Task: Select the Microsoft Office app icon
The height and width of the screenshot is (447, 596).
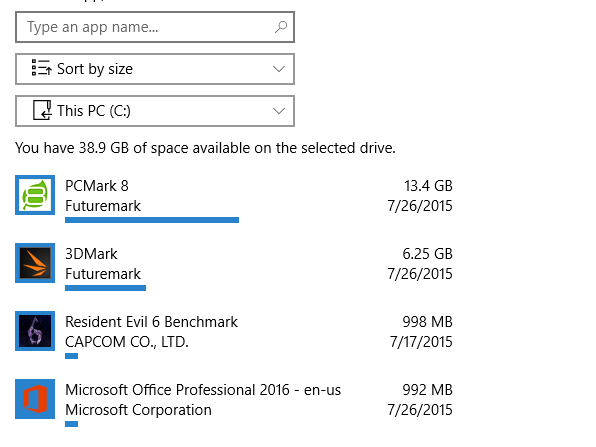Action: pyautogui.click(x=35, y=399)
